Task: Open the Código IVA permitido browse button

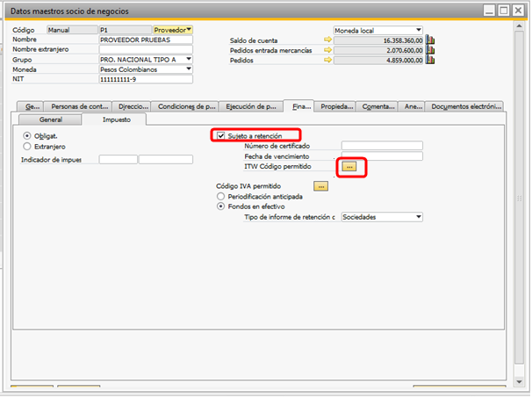Action: coord(320,186)
